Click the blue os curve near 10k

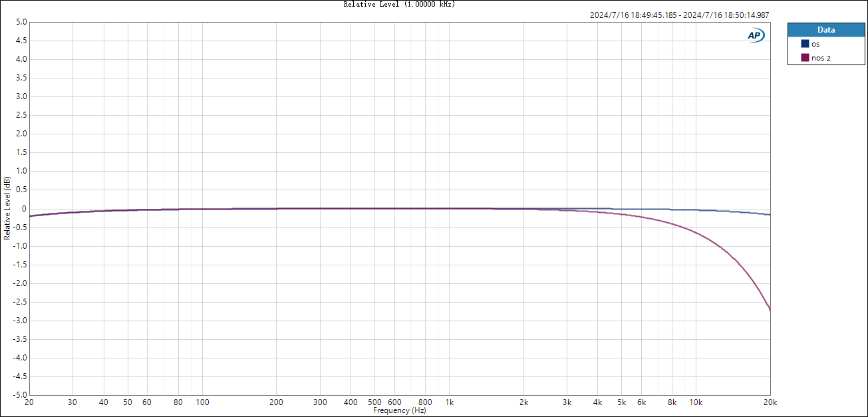point(696,210)
